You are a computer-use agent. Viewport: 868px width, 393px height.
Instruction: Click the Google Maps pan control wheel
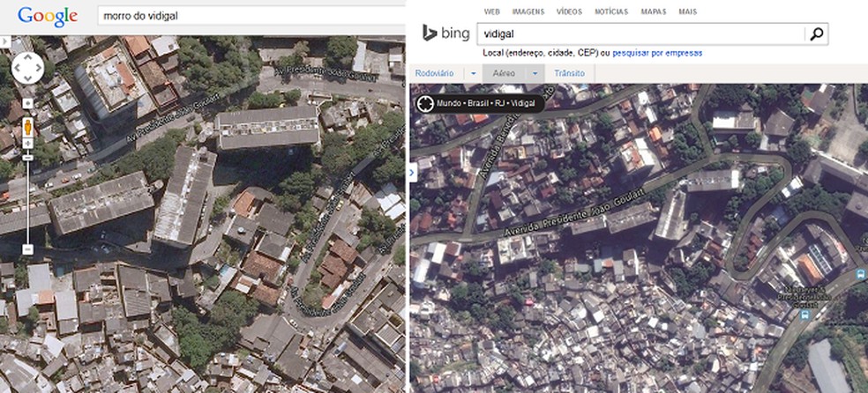pos(27,69)
